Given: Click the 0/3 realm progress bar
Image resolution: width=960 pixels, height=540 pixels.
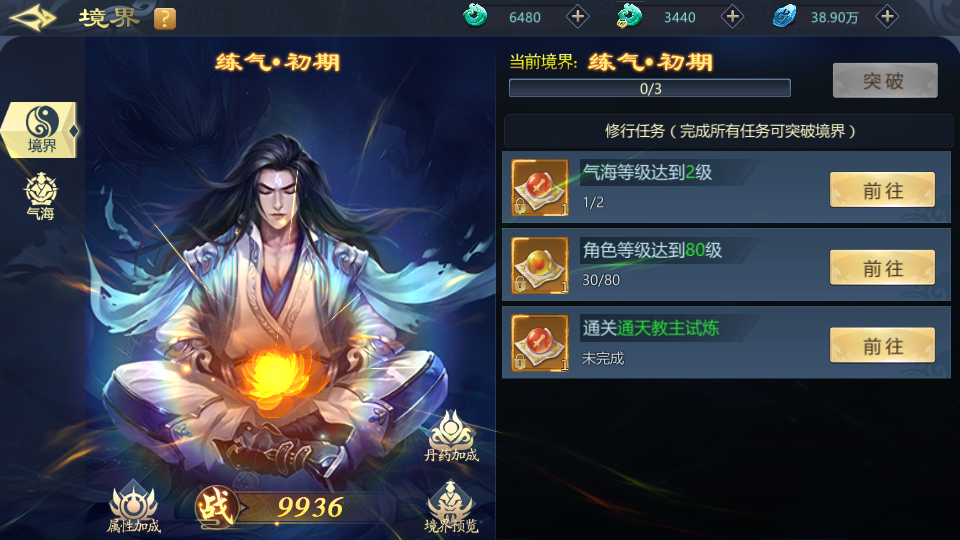Looking at the screenshot, I should [x=650, y=88].
